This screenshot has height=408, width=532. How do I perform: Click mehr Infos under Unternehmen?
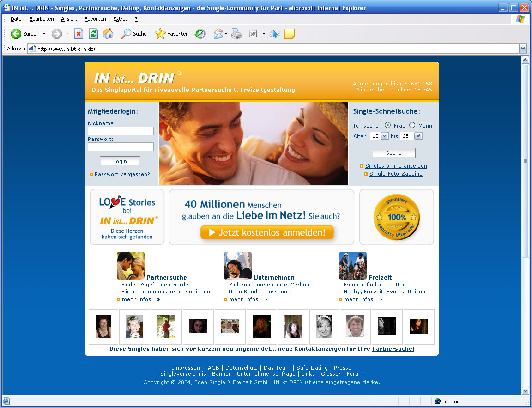[x=246, y=299]
